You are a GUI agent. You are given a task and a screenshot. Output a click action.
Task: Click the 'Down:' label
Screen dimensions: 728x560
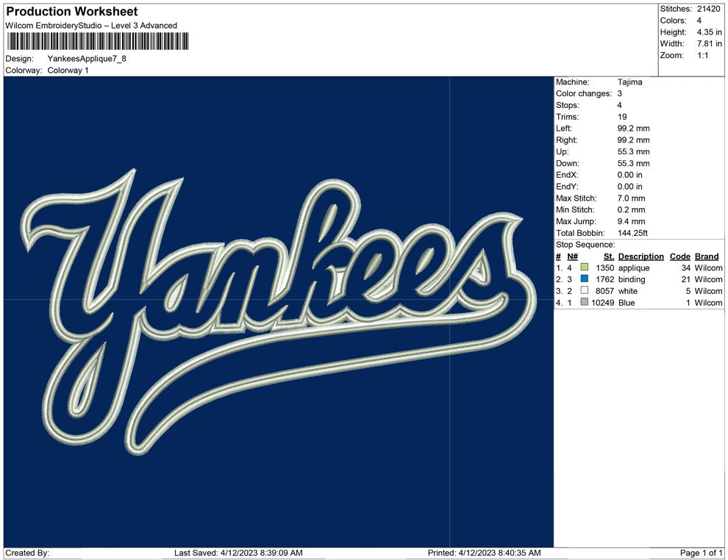(x=568, y=163)
